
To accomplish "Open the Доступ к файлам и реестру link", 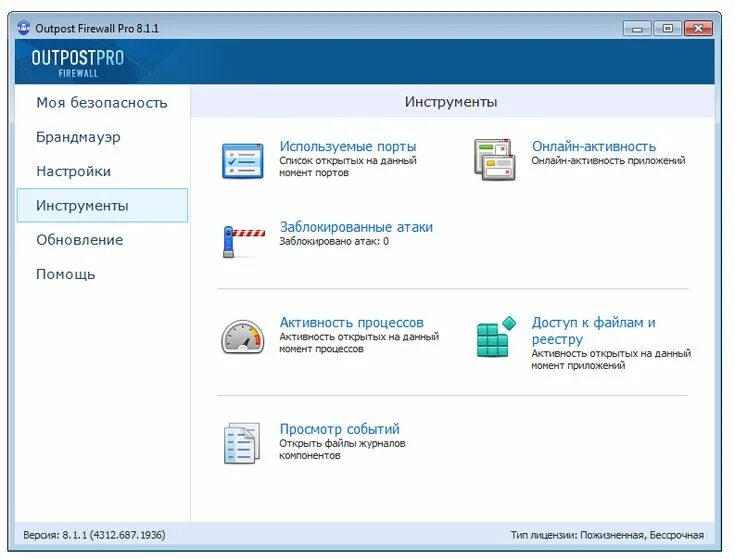I will tap(593, 331).
